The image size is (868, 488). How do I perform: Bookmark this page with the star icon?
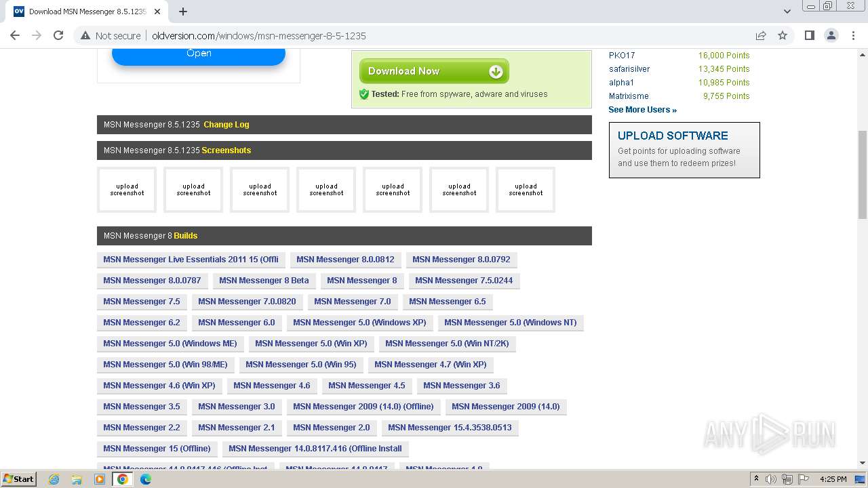tap(783, 35)
